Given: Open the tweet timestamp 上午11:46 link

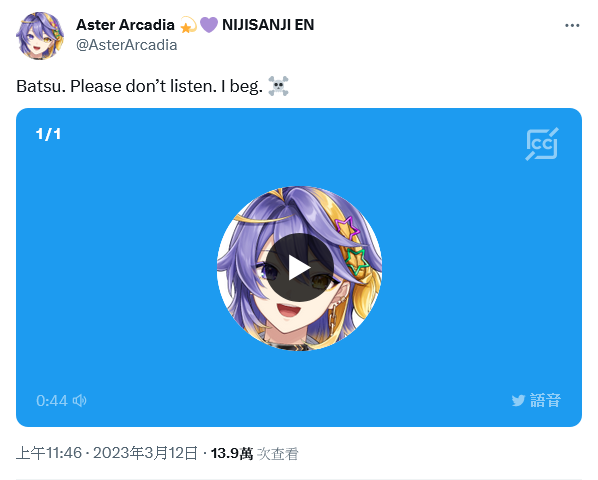Looking at the screenshot, I should tap(49, 453).
